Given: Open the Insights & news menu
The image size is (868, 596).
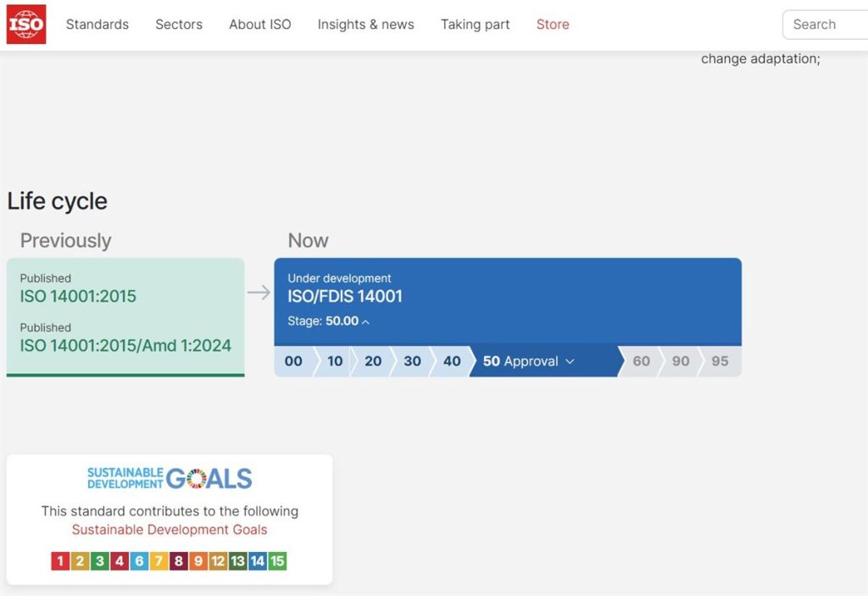Looking at the screenshot, I should pos(366,25).
